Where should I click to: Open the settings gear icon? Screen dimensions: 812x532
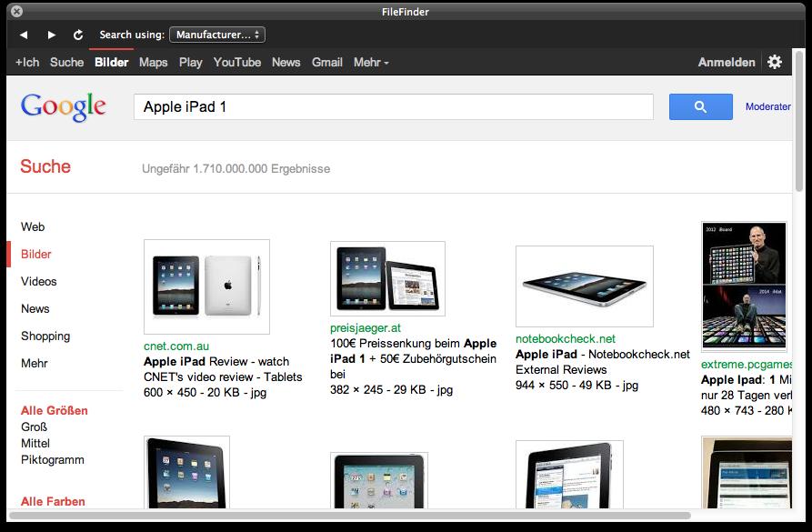pos(775,62)
